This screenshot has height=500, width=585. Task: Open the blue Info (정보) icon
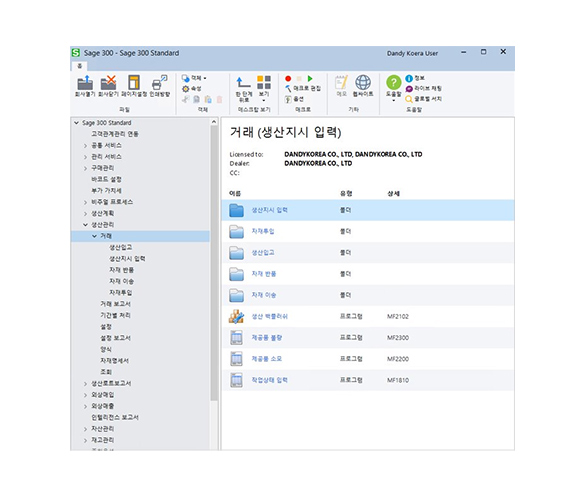pos(409,78)
